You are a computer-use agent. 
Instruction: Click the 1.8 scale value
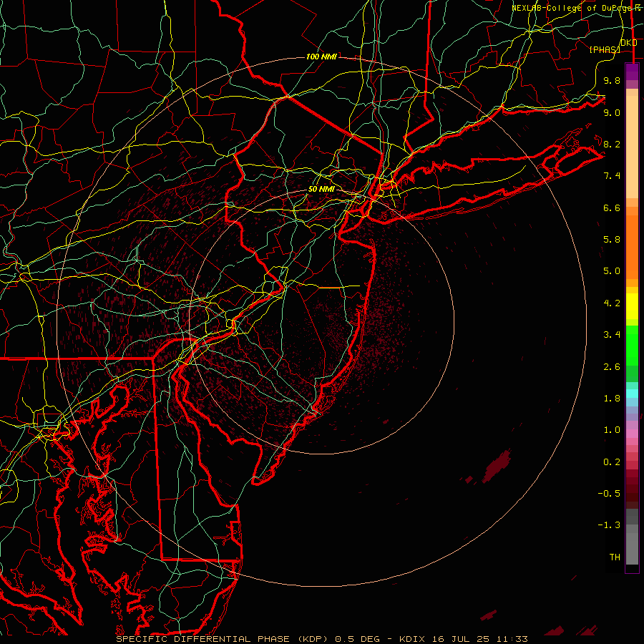click(612, 399)
